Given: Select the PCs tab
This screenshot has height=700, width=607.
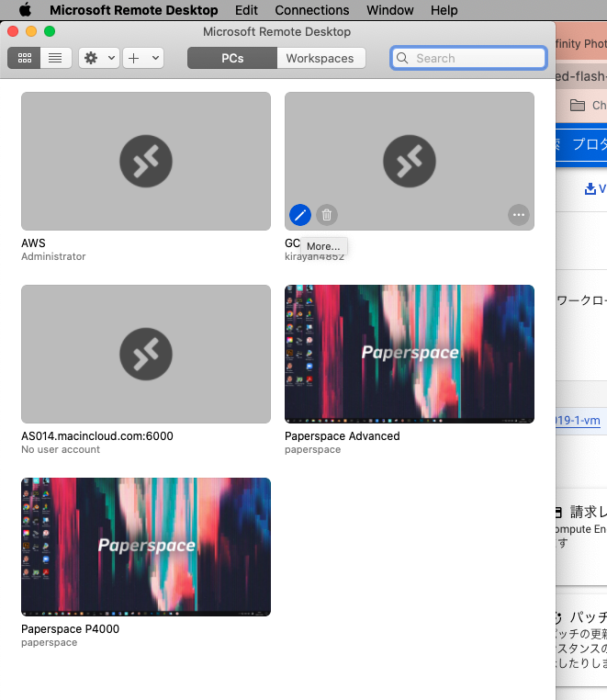Looking at the screenshot, I should [232, 58].
